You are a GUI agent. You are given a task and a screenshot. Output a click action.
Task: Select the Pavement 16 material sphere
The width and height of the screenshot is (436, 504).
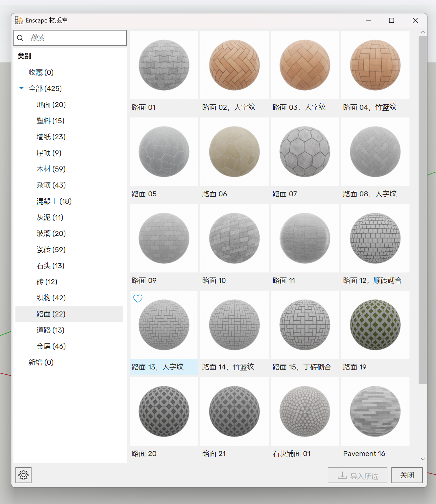375,411
